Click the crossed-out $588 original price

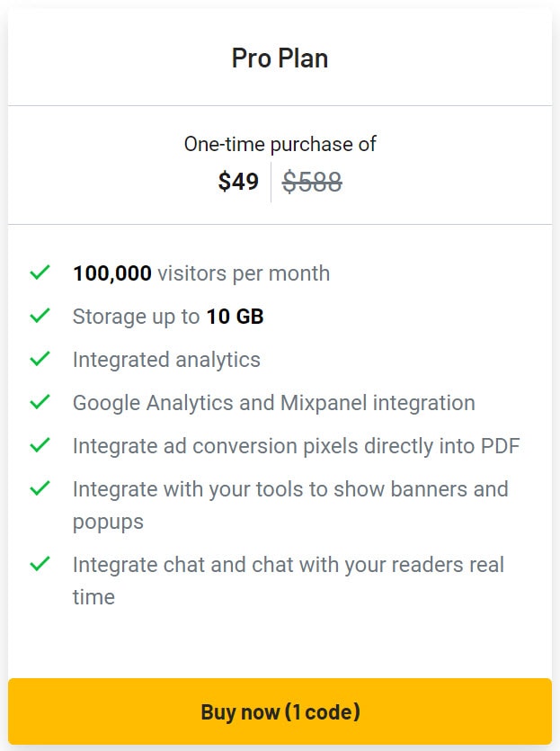click(x=312, y=182)
